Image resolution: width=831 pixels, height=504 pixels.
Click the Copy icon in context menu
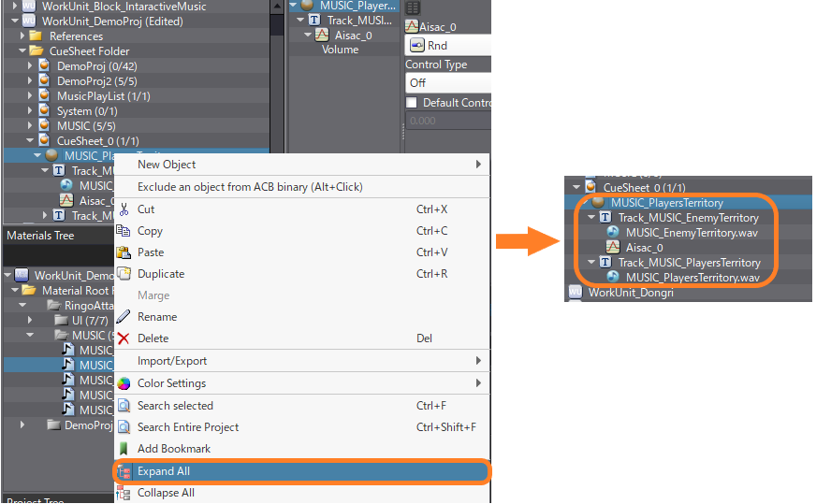(124, 231)
